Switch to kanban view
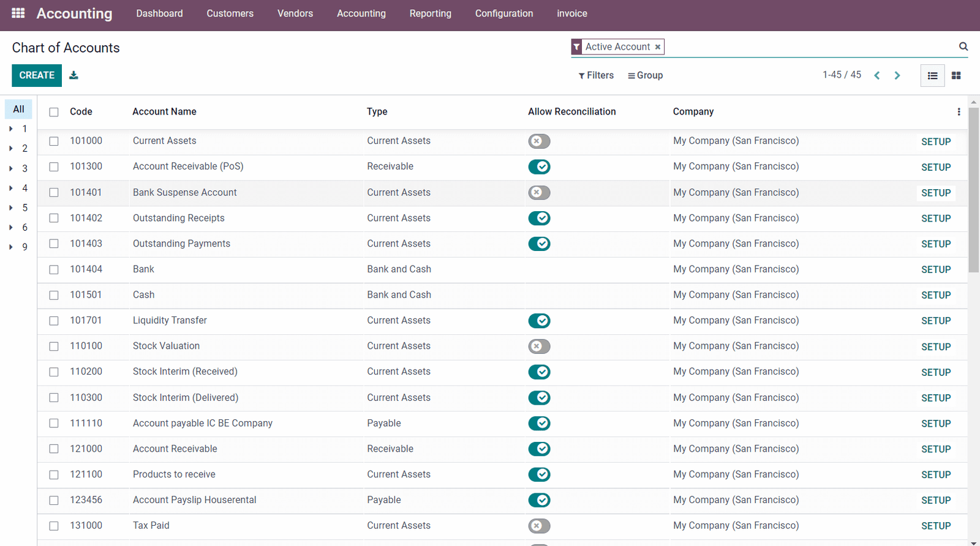 pos(956,76)
